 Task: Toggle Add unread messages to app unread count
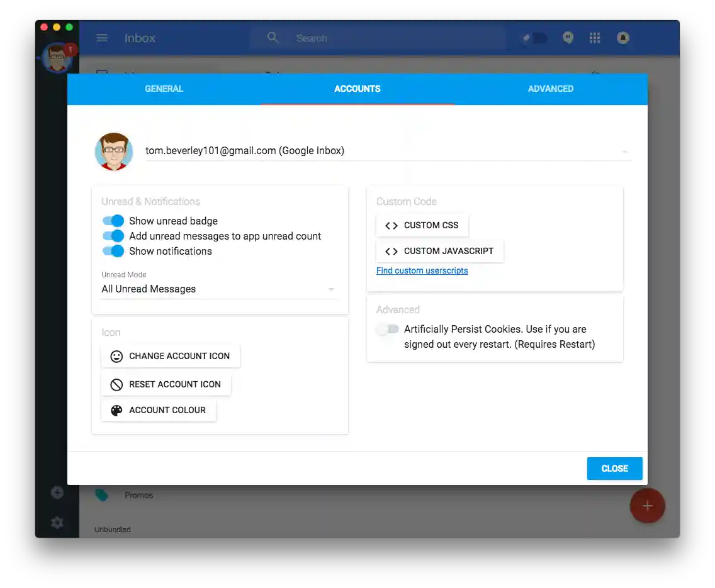pos(113,236)
